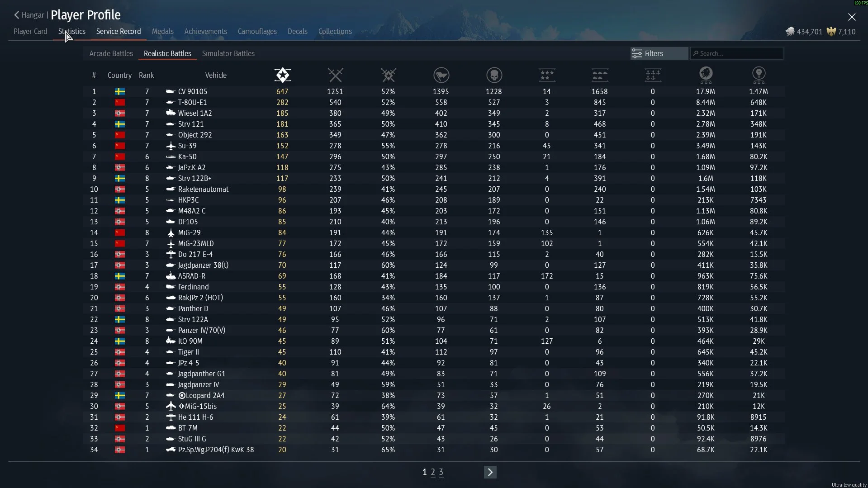Sort by the battles star column icon
This screenshot has width=868, height=488.
point(282,75)
